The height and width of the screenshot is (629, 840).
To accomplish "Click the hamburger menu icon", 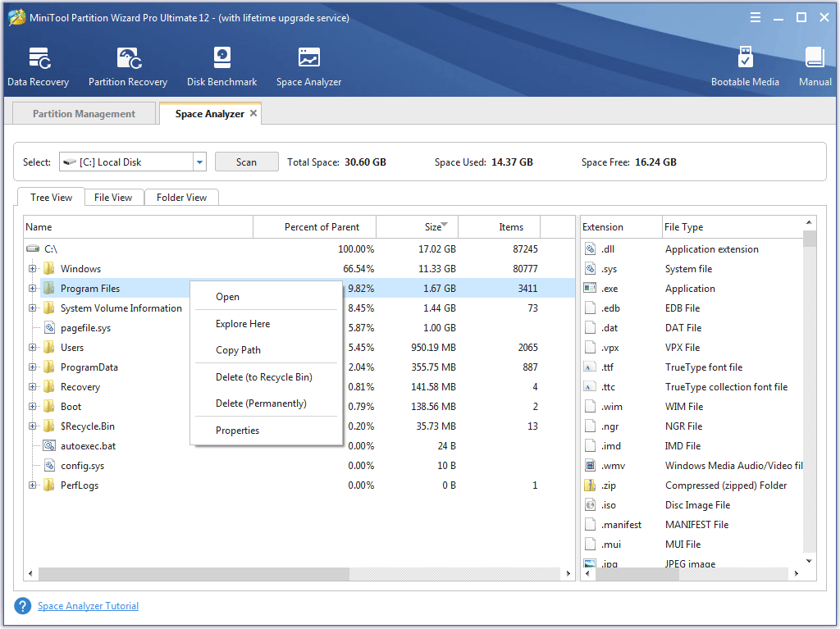I will click(755, 16).
